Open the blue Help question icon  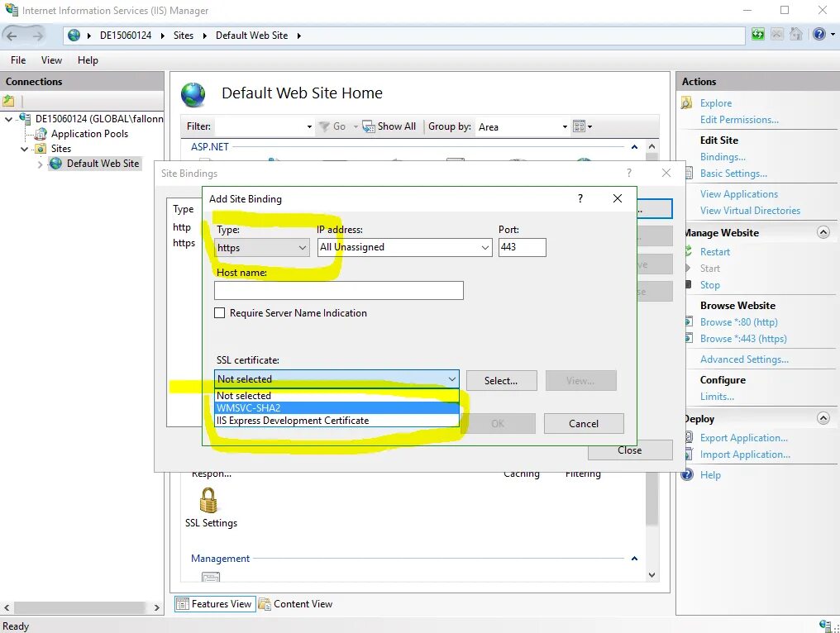click(x=819, y=34)
